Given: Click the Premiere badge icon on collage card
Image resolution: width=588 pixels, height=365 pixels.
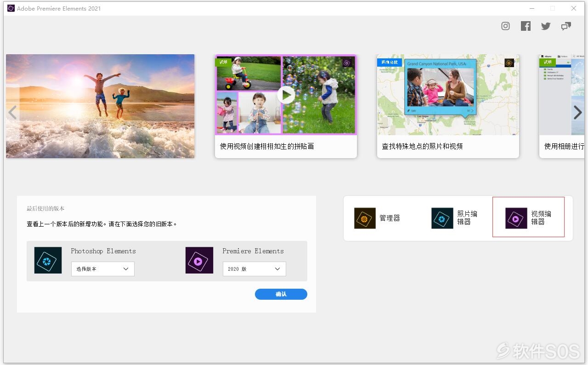Looking at the screenshot, I should click(x=347, y=63).
